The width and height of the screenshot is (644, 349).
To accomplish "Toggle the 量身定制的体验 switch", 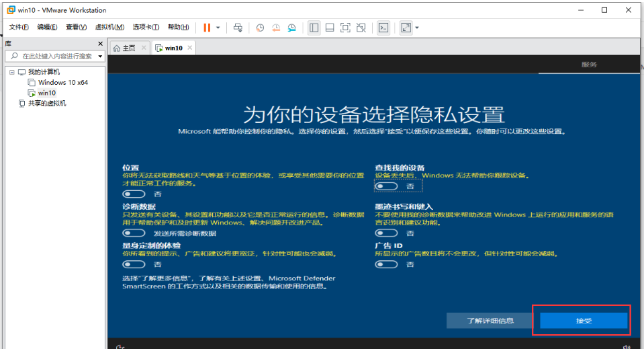I will pyautogui.click(x=134, y=264).
